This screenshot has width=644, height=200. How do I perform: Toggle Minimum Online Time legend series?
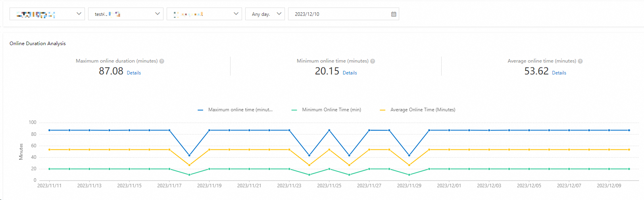click(331, 110)
